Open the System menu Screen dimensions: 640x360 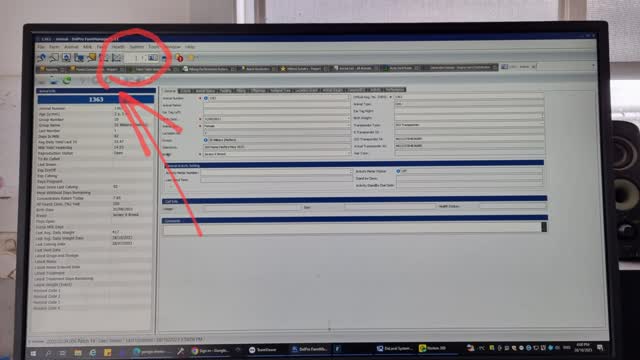(x=137, y=47)
